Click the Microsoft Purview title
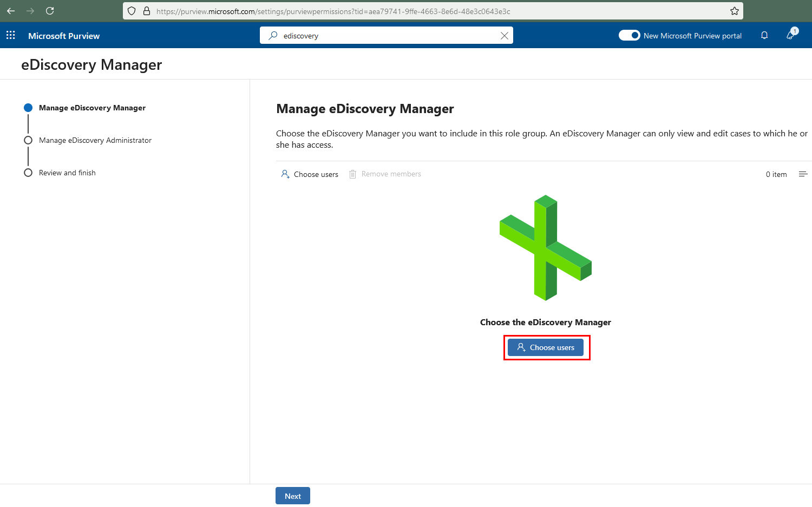 64,36
